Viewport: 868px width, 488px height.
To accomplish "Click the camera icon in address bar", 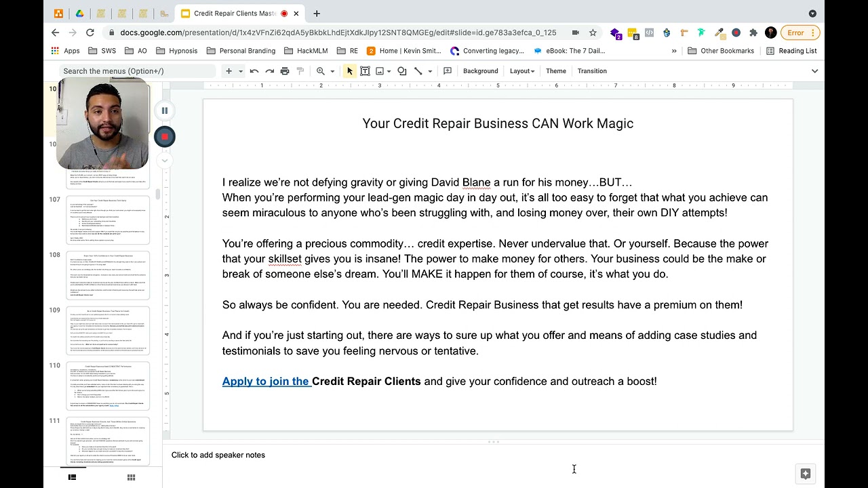I will (575, 33).
